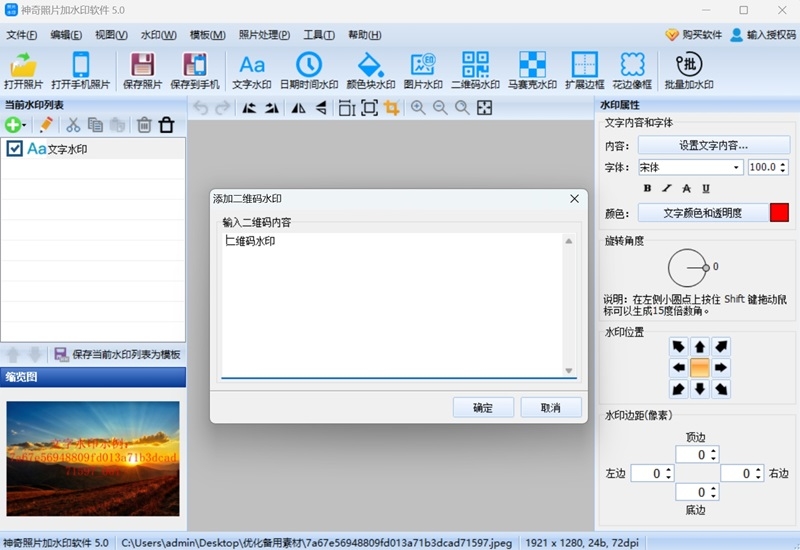Open the red text color swatch
The image size is (800, 550).
[779, 213]
